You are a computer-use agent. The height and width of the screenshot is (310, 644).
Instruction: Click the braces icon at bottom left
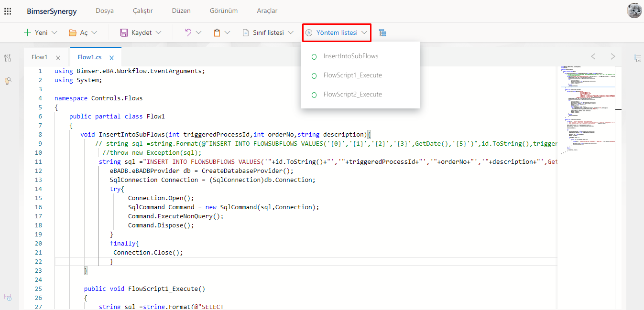click(7, 297)
